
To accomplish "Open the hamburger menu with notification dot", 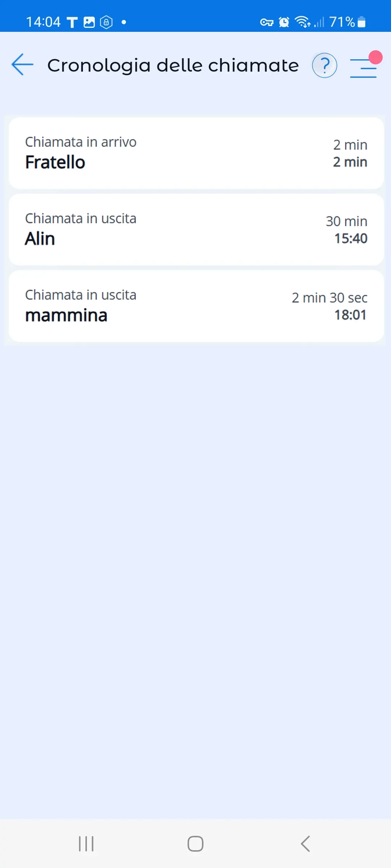I will click(x=363, y=67).
